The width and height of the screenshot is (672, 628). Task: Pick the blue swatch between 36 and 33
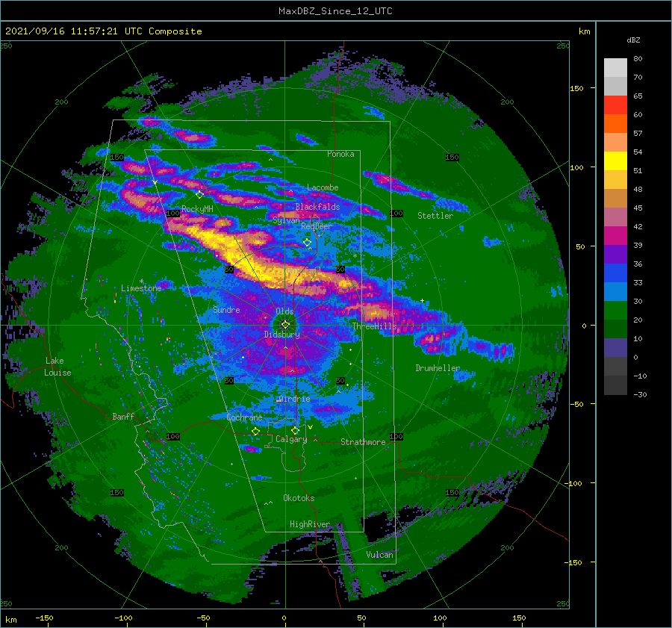(615, 273)
